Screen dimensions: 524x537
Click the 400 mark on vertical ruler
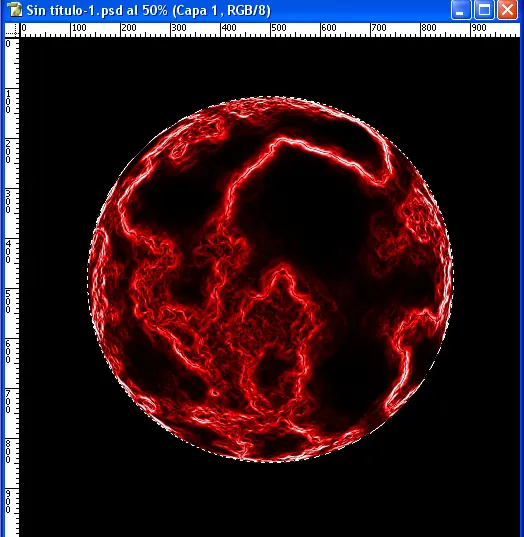(x=8, y=252)
